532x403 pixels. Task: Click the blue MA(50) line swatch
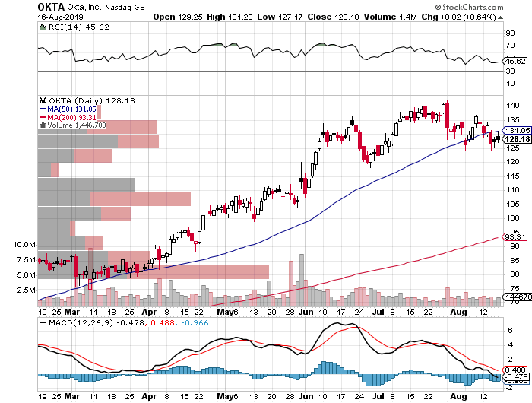(x=43, y=109)
